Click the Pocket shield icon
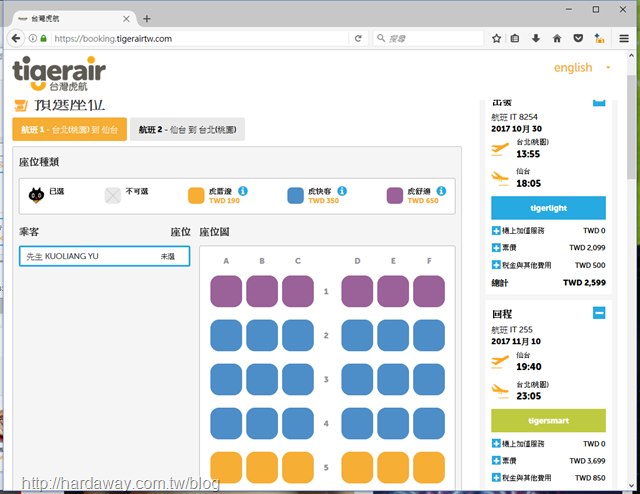Viewport: 640px width, 494px height. point(578,38)
